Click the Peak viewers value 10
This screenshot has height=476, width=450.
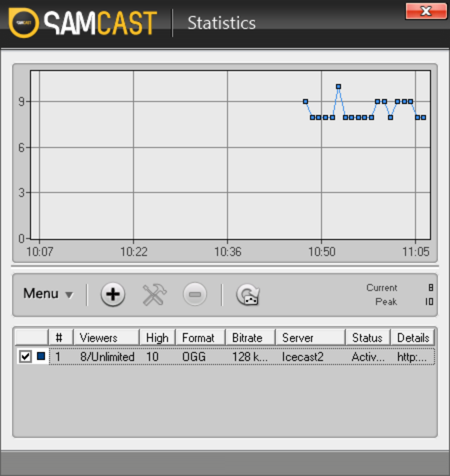[x=429, y=301]
